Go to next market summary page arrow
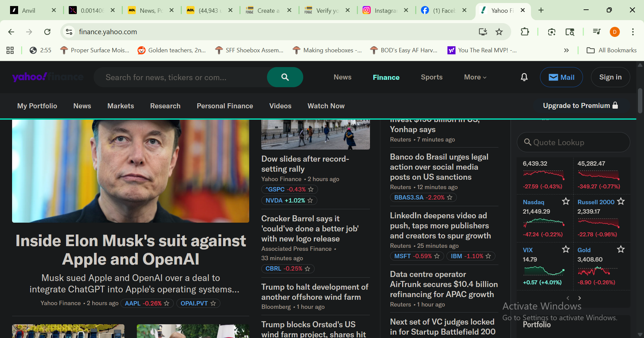Image resolution: width=644 pixels, height=338 pixels. click(579, 298)
